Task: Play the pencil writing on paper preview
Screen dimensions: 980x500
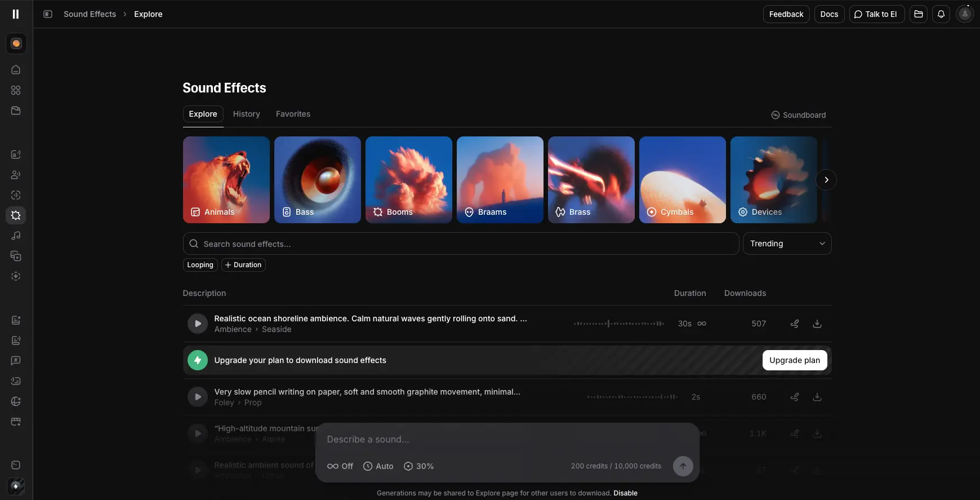Action: pos(198,397)
